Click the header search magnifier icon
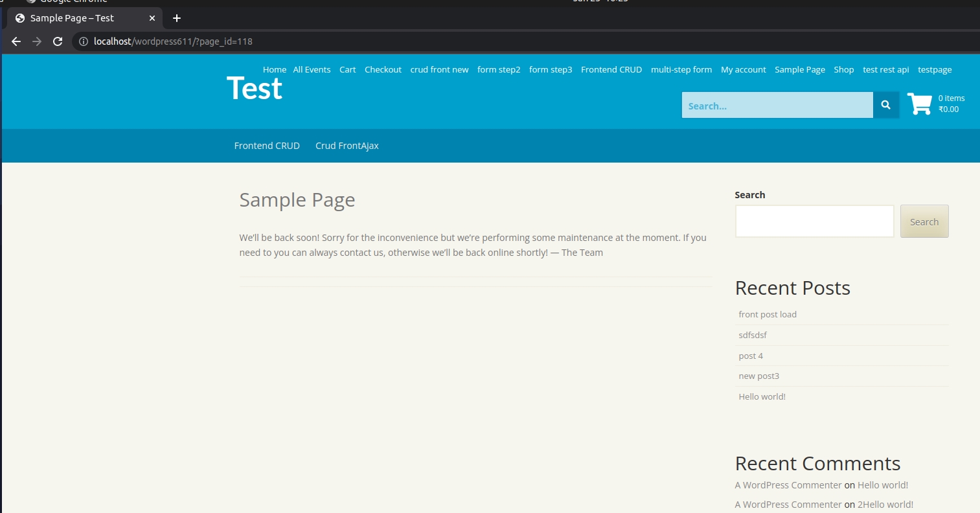 click(x=885, y=105)
